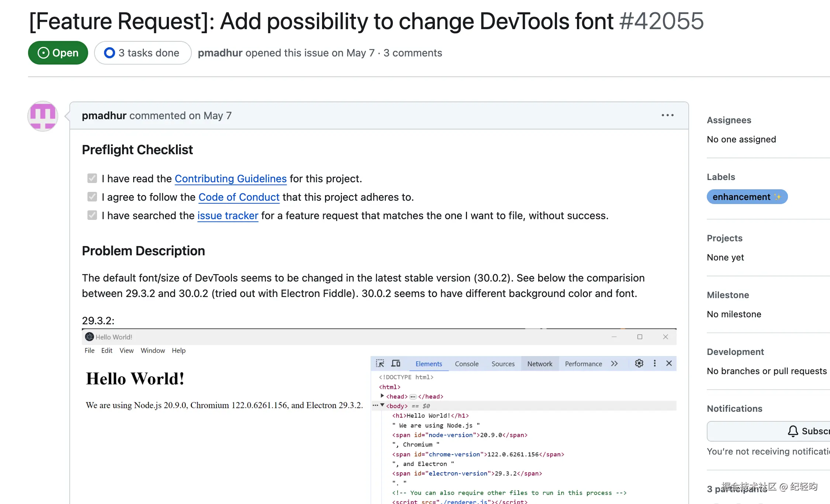Toggle the device toolbar icon

[396, 363]
